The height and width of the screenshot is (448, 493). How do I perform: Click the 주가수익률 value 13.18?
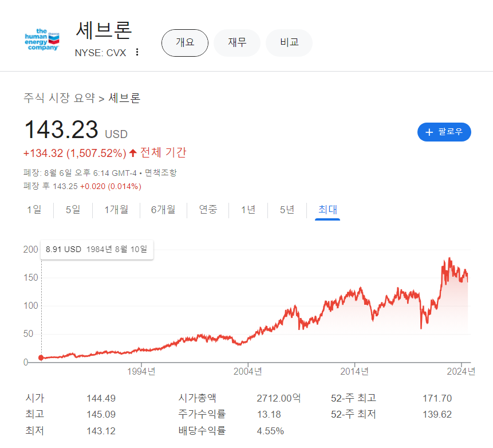click(269, 414)
